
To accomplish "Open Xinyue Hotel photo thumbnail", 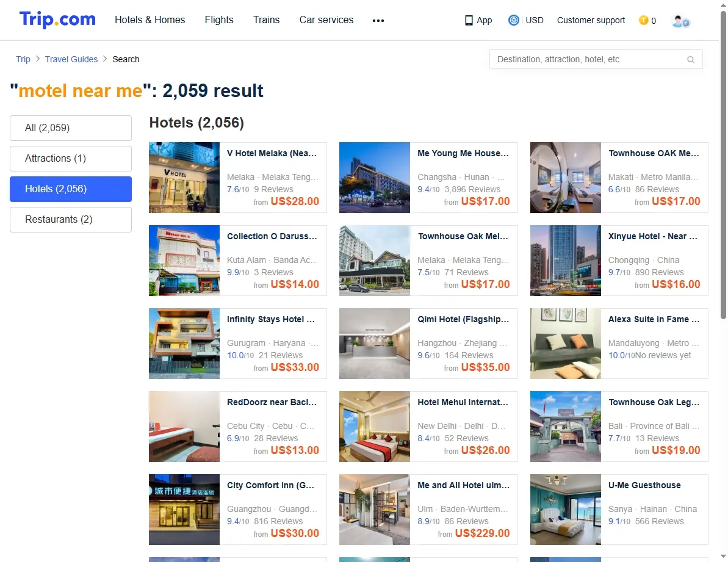I will (566, 261).
